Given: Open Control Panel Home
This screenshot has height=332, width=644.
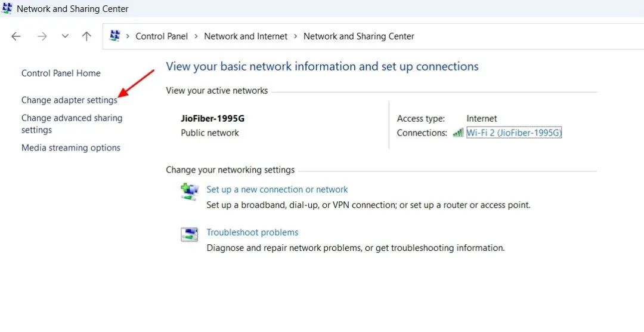Looking at the screenshot, I should (61, 73).
